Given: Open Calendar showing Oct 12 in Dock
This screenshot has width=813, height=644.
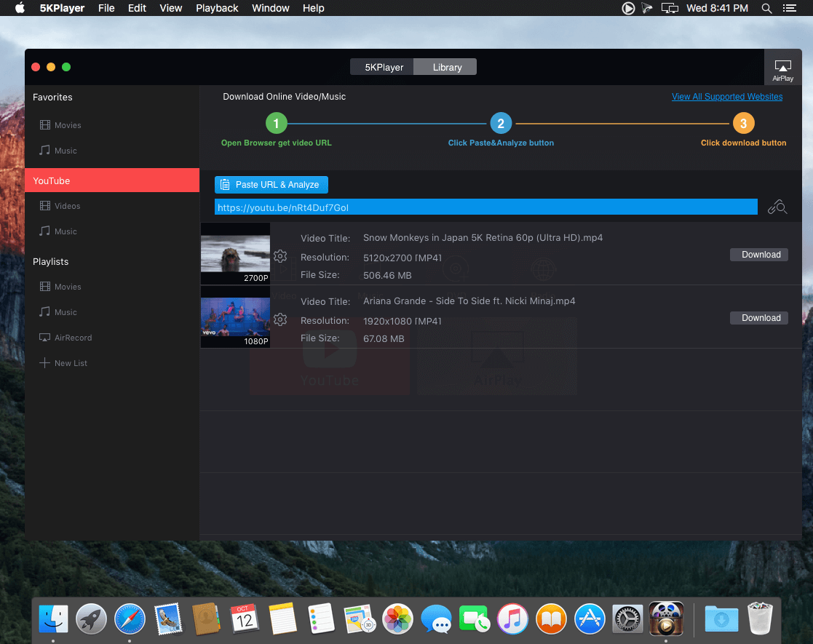Looking at the screenshot, I should tap(245, 619).
